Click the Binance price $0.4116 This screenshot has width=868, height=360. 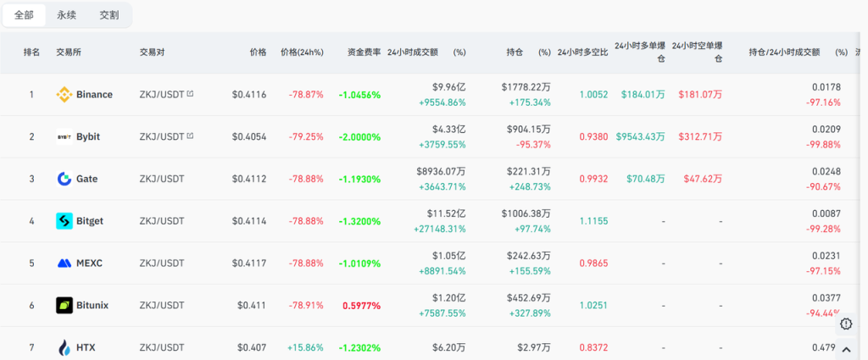(x=249, y=95)
